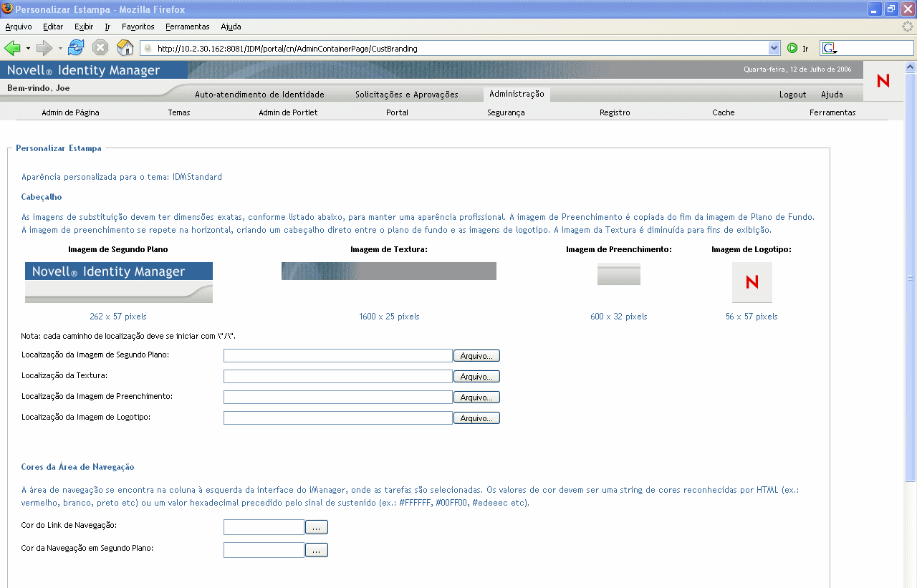The width and height of the screenshot is (917, 588).
Task: Open Ferramentas in the admin navigation bar
Action: tap(832, 112)
